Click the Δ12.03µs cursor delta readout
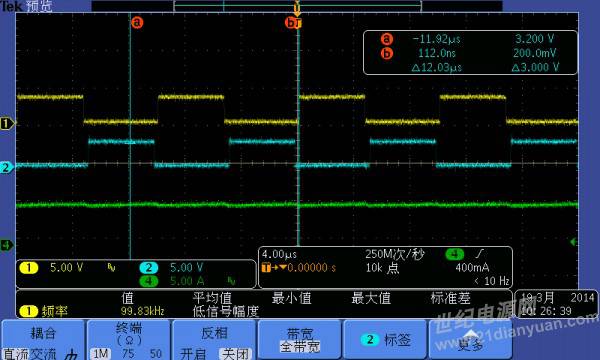The image size is (600, 360). click(x=437, y=68)
